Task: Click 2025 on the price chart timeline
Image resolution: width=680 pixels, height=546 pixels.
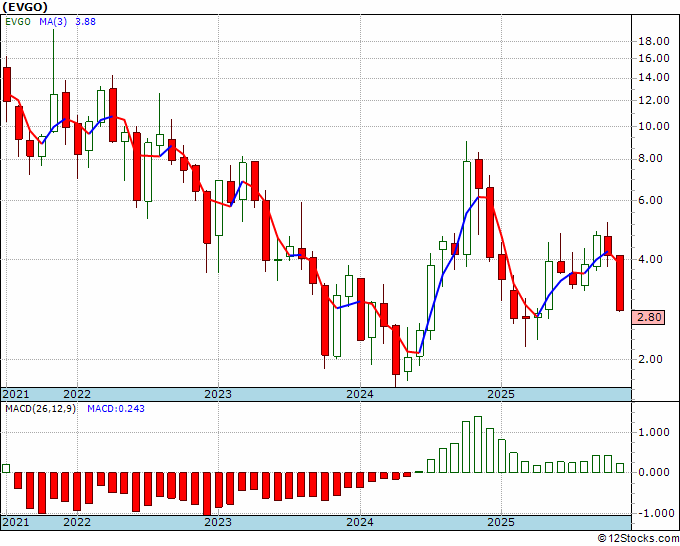Action: (501, 394)
